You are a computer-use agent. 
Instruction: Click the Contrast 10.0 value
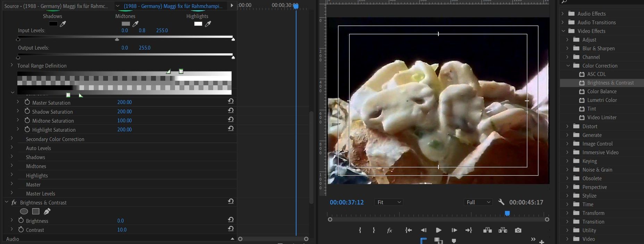point(122,230)
